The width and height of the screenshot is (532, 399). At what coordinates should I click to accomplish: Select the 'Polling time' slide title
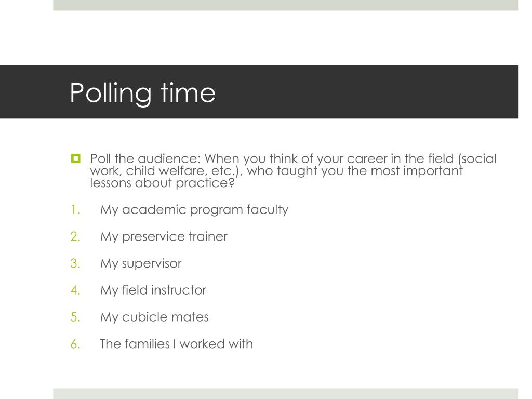142,93
